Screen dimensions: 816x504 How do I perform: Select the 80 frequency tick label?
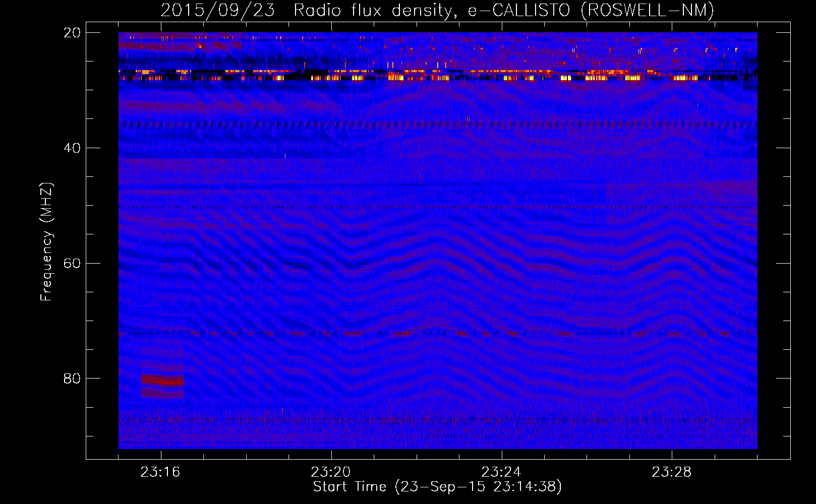[x=72, y=379]
